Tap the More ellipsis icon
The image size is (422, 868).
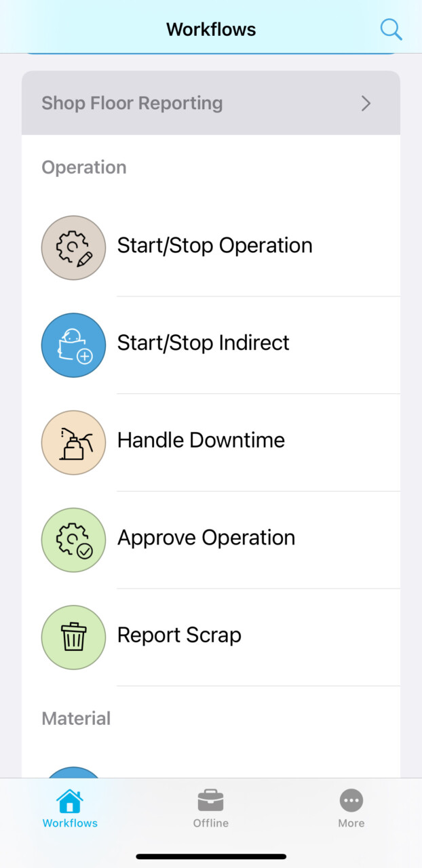coord(351,801)
